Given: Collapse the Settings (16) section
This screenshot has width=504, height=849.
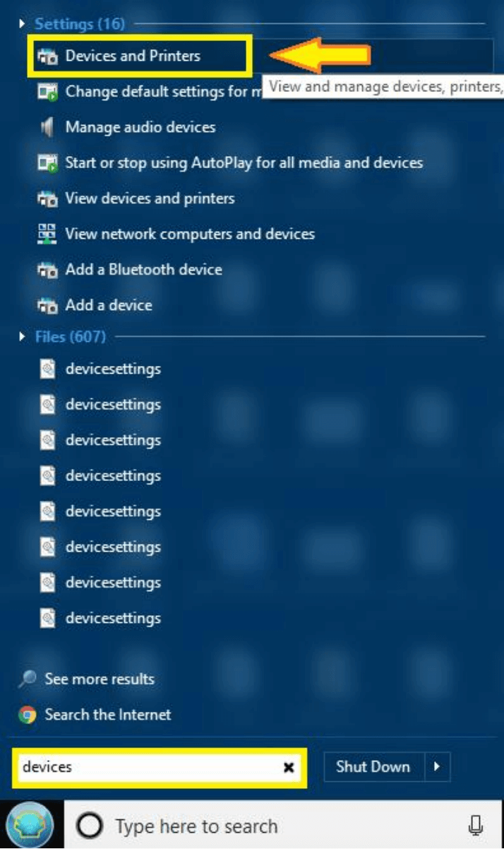Looking at the screenshot, I should (22, 23).
